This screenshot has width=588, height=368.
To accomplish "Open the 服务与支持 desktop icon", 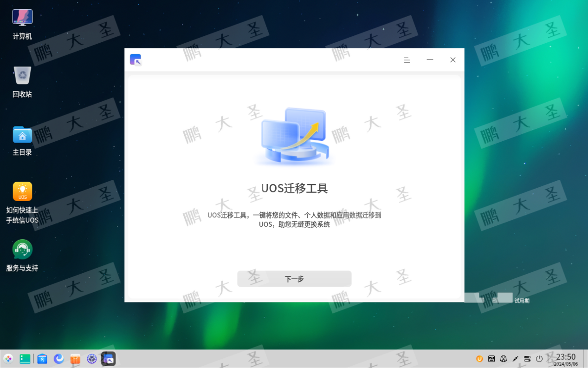I will click(x=22, y=256).
